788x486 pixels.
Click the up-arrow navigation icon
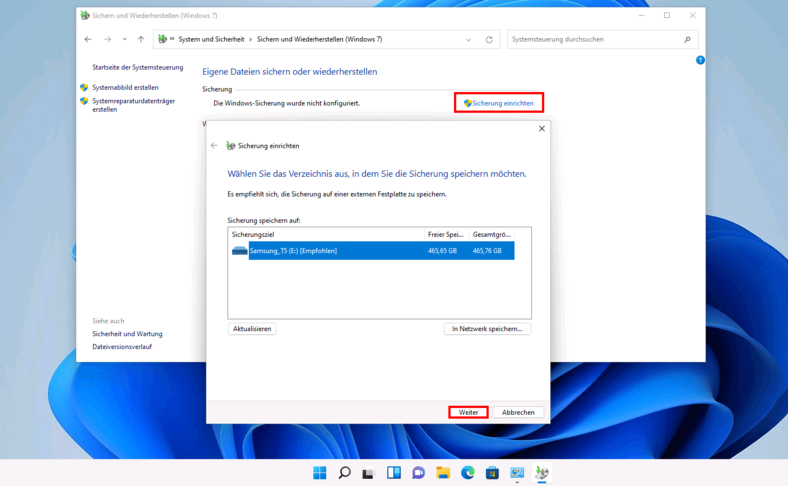(141, 40)
